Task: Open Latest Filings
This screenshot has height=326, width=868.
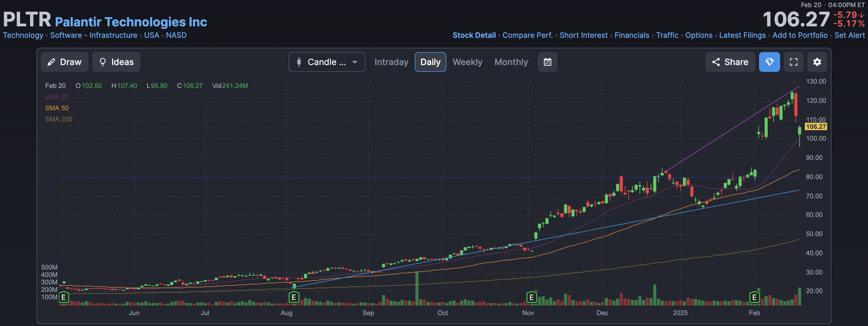Action: pyautogui.click(x=742, y=35)
